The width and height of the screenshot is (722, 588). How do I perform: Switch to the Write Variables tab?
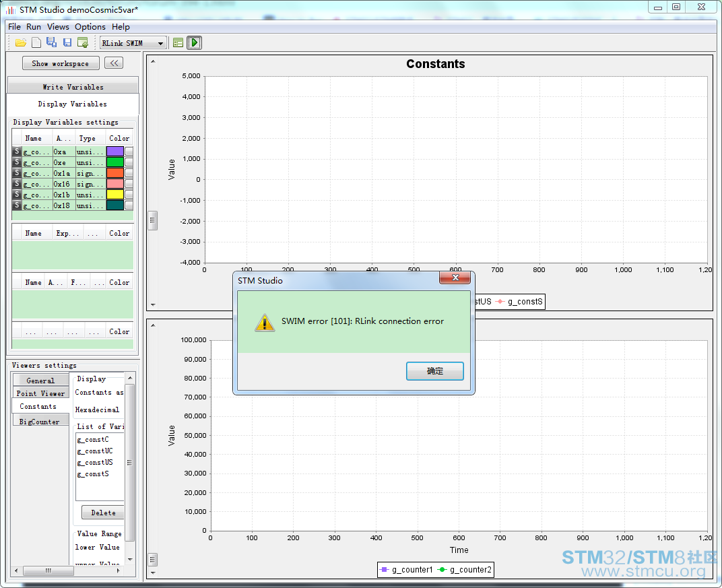click(73, 87)
